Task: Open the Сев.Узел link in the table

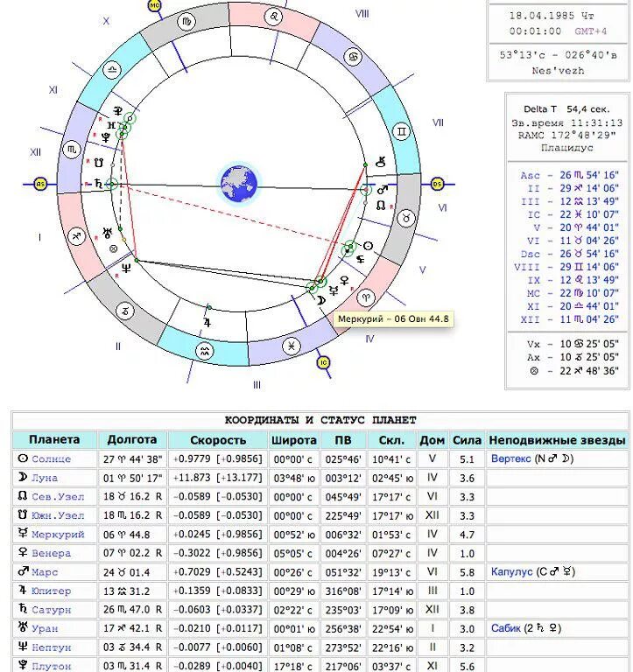Action: coord(58,497)
